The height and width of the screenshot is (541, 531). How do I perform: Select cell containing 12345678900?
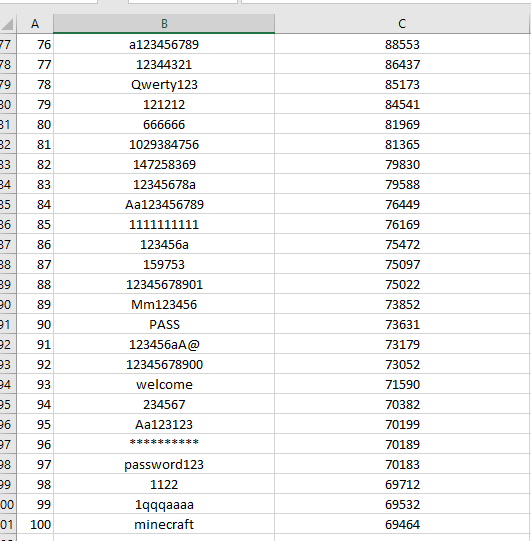tap(164, 364)
